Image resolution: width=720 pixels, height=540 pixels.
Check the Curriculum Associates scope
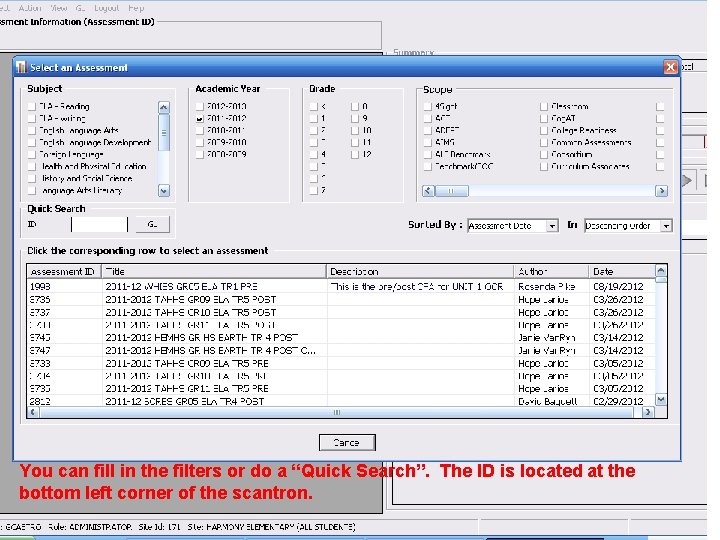[544, 166]
